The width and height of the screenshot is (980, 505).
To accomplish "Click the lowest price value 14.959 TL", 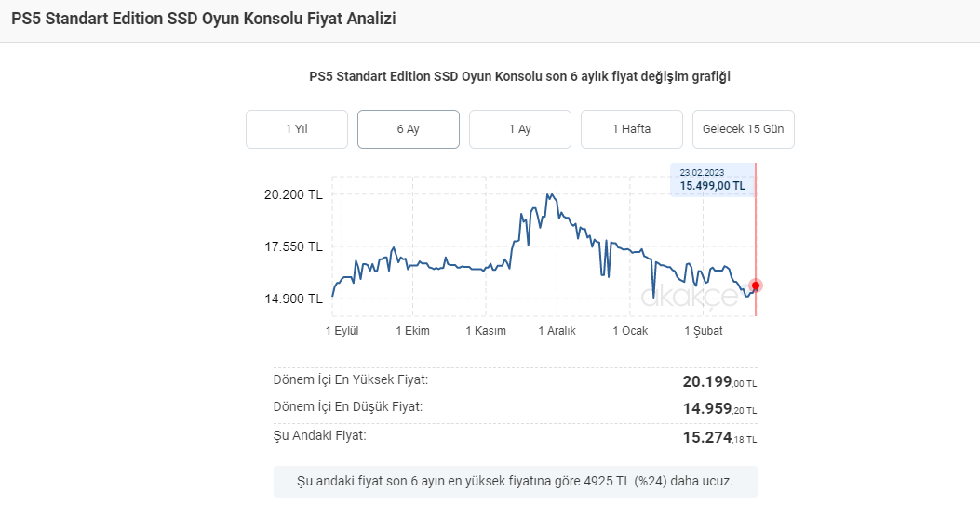I will click(719, 409).
